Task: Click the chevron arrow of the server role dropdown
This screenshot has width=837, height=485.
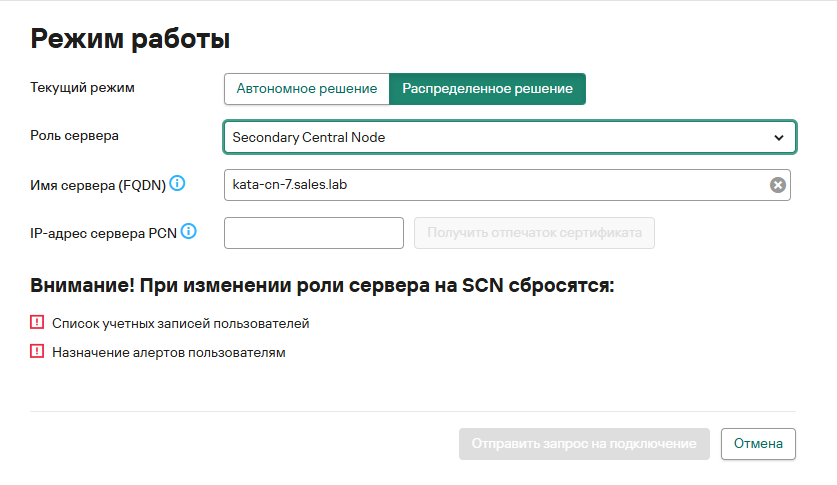Action: pos(779,137)
